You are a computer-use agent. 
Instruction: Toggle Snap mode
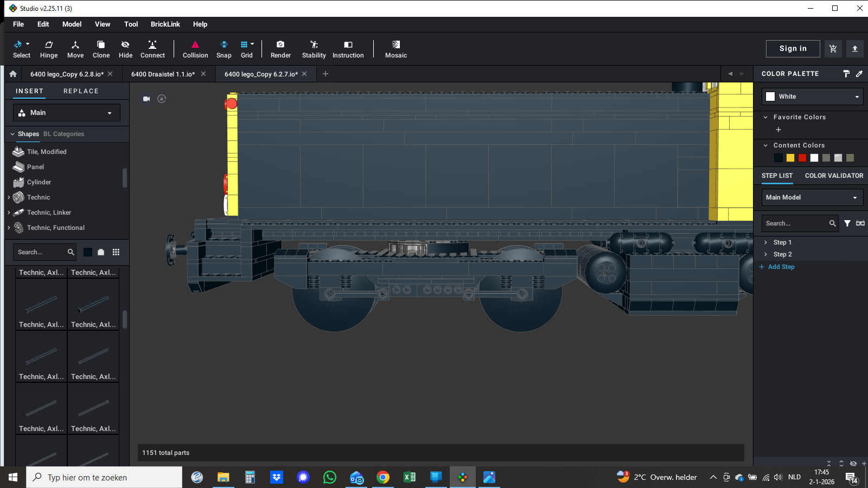224,49
